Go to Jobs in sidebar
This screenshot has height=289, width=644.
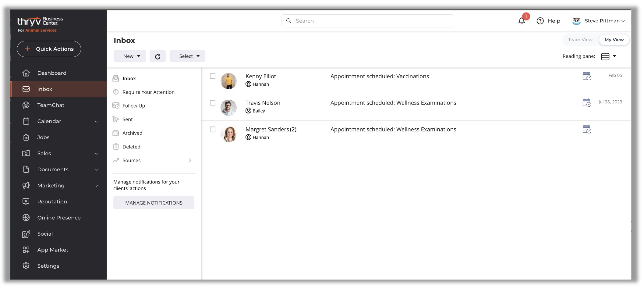tap(58, 137)
